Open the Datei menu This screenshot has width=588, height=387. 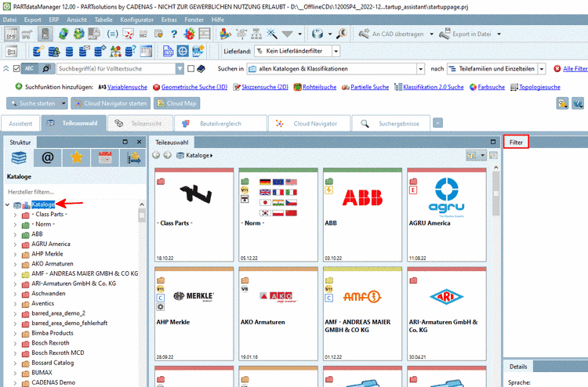pyautogui.click(x=9, y=20)
